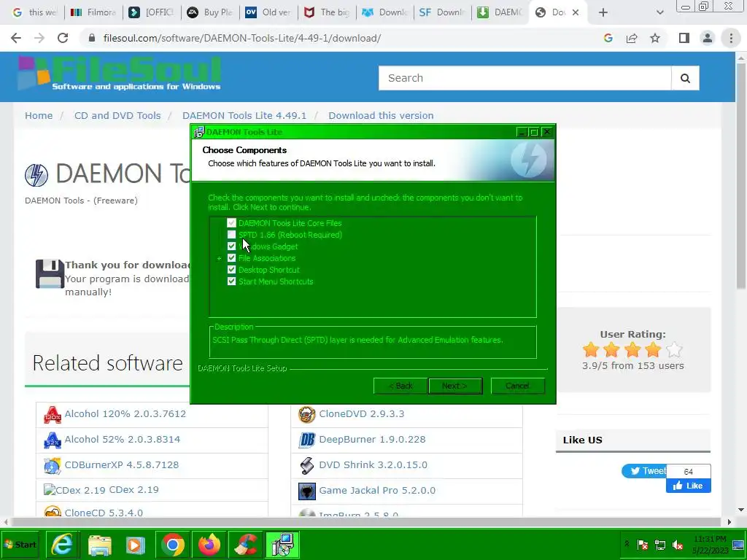Viewport: 747px width, 560px height.
Task: Open DAEMON Tools Lite 4.49.1 breadcrumb
Action: (244, 116)
